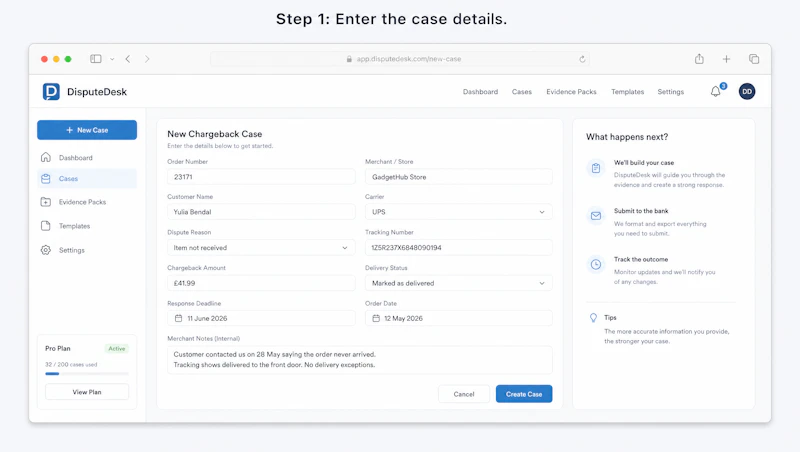This screenshot has height=452, width=800.
Task: Click the Merchant Notes text area
Action: click(360, 360)
